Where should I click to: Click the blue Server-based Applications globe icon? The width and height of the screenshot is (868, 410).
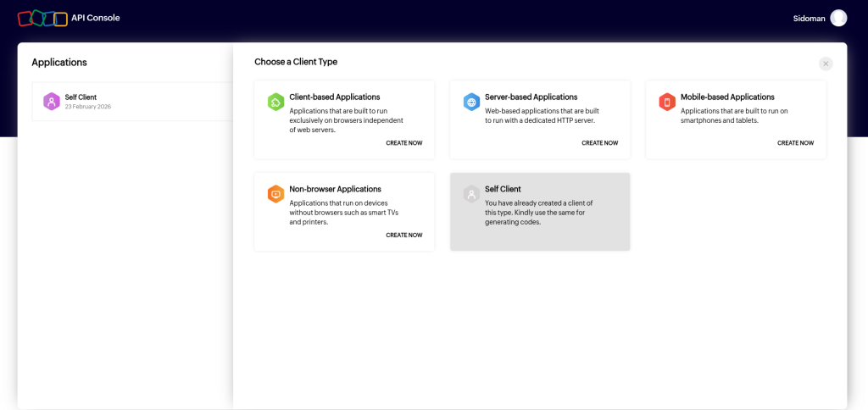tap(471, 102)
